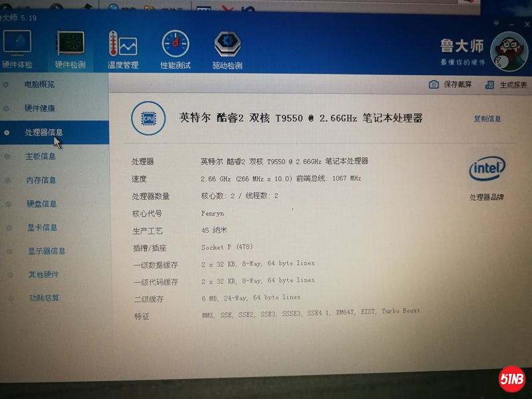
Task: Go to 电脑概览 in sidebar
Action: point(39,84)
